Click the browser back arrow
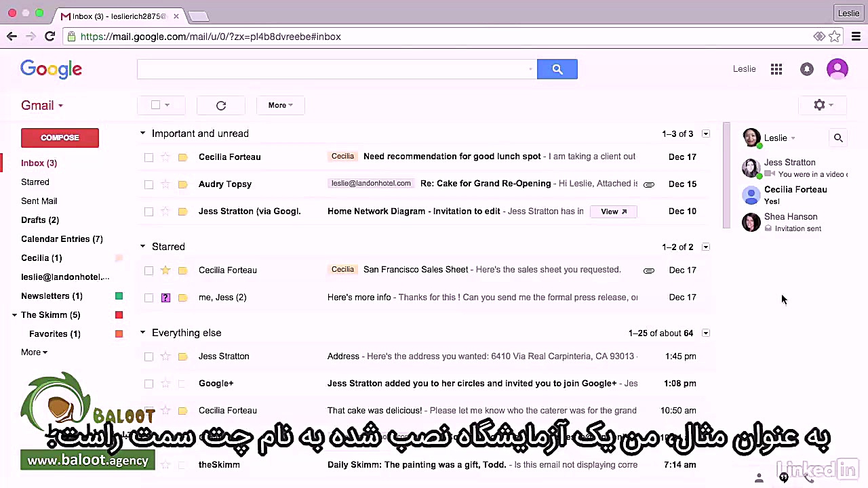Viewport: 868px width, 488px height. coord(12,37)
